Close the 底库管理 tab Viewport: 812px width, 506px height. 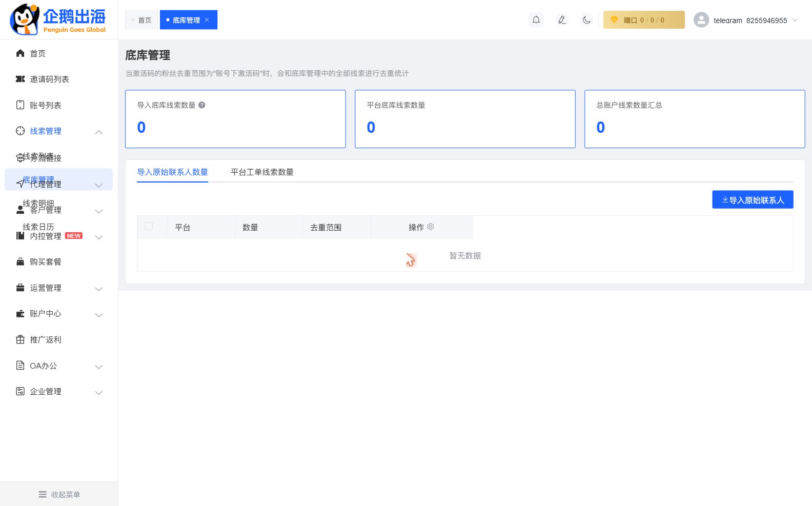[207, 20]
